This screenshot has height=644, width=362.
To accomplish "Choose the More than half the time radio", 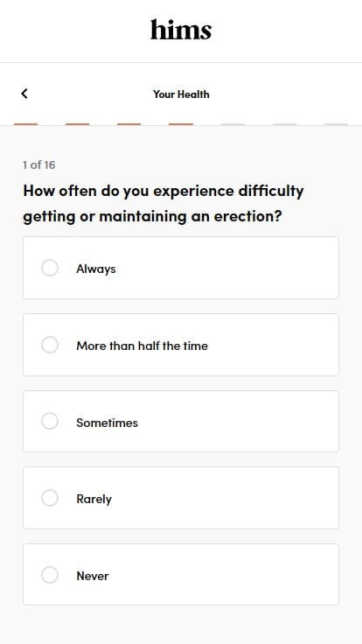I will point(50,345).
